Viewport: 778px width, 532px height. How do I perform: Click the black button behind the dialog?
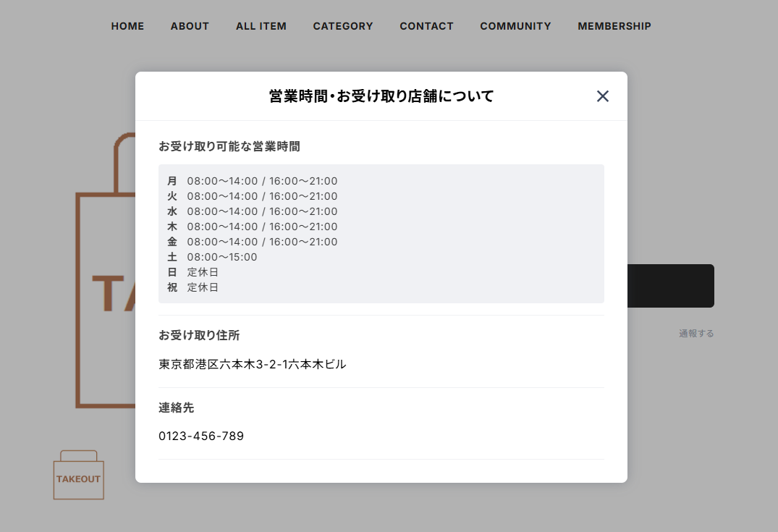tap(671, 286)
